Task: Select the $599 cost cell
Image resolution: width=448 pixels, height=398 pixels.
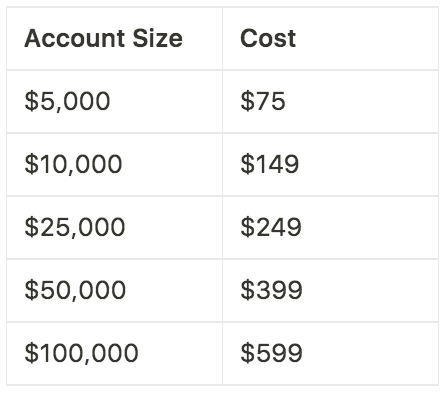Action: (x=330, y=354)
